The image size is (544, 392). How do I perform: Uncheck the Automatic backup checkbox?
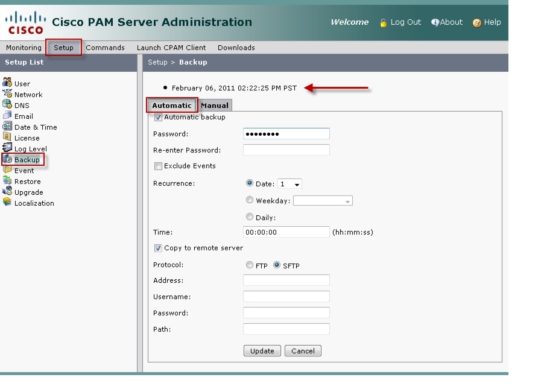pyautogui.click(x=158, y=117)
